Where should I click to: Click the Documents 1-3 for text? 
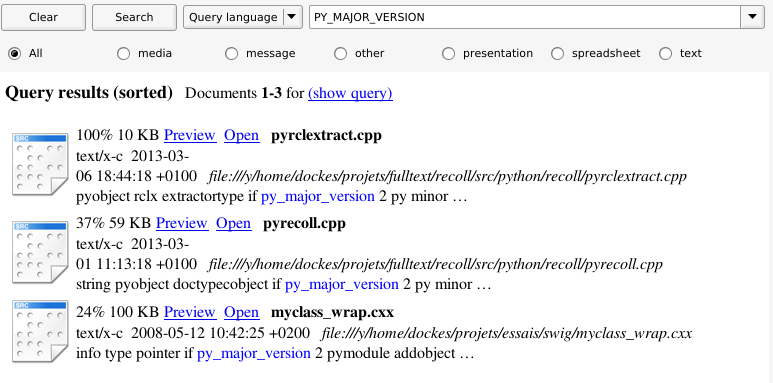tap(245, 93)
